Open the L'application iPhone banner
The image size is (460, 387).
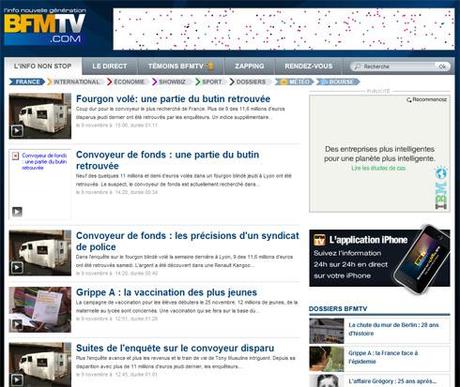[x=380, y=258]
